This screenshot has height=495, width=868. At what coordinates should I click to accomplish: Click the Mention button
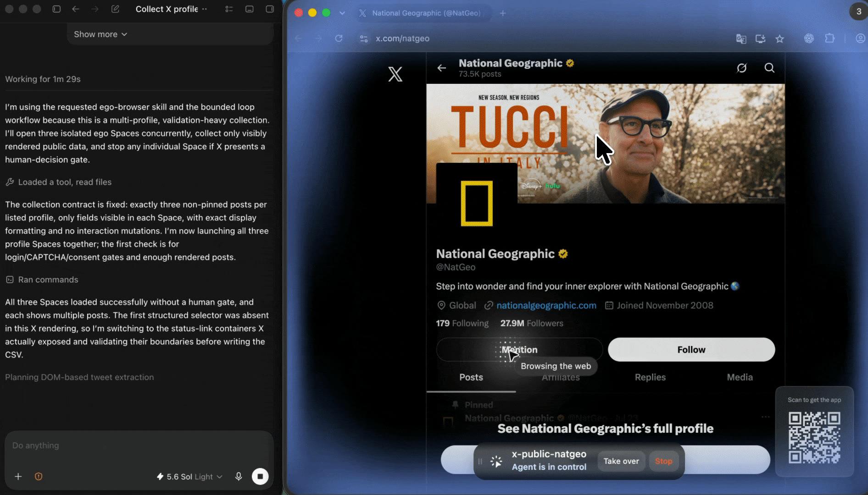[x=519, y=350]
